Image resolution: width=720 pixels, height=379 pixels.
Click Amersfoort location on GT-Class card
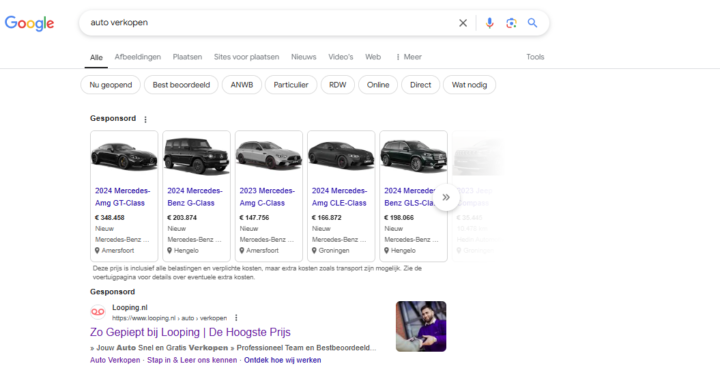tap(114, 251)
